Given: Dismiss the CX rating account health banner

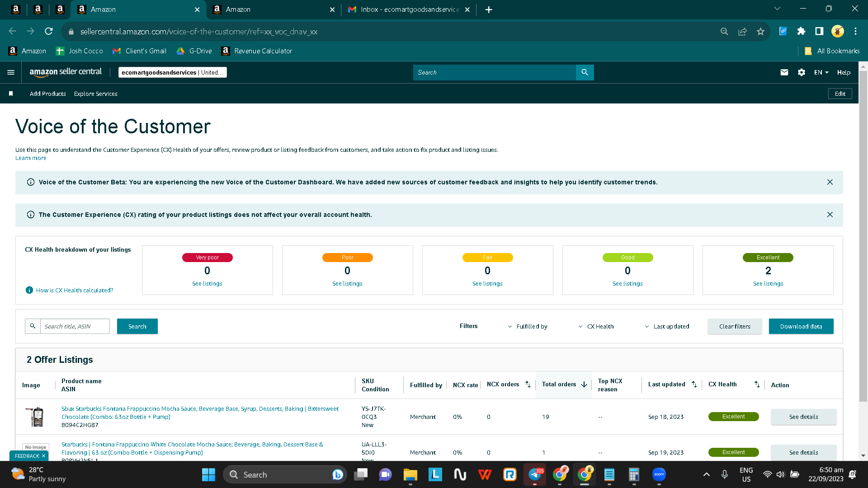Looking at the screenshot, I should [x=830, y=215].
